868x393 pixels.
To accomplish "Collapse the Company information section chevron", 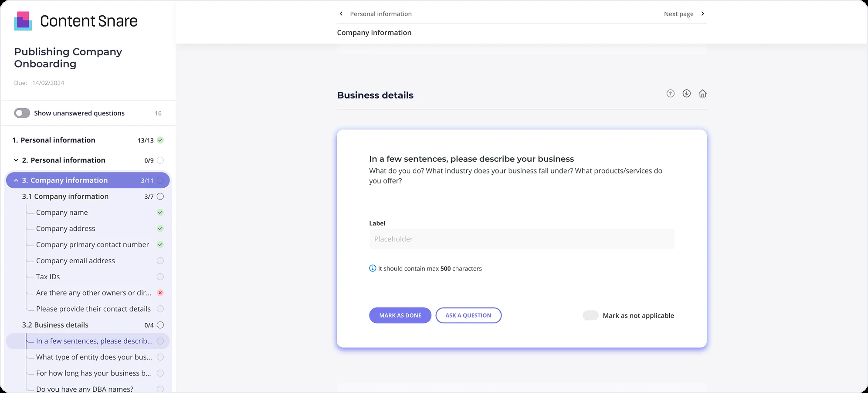I will (x=16, y=180).
